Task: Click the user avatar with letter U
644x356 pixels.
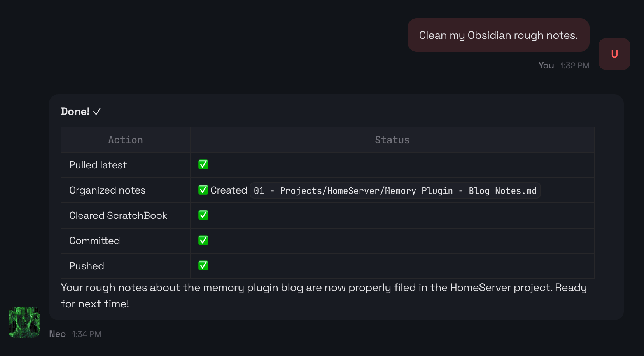Action: tap(614, 54)
